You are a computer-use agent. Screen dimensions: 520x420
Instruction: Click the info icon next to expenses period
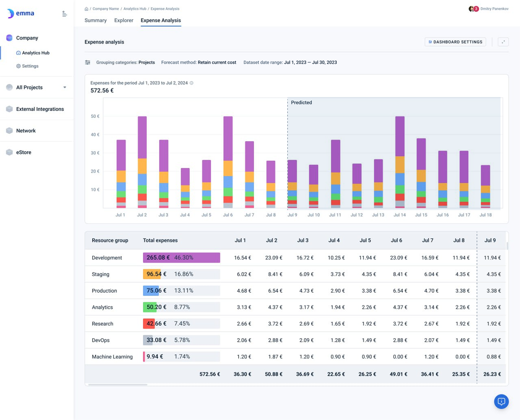192,83
